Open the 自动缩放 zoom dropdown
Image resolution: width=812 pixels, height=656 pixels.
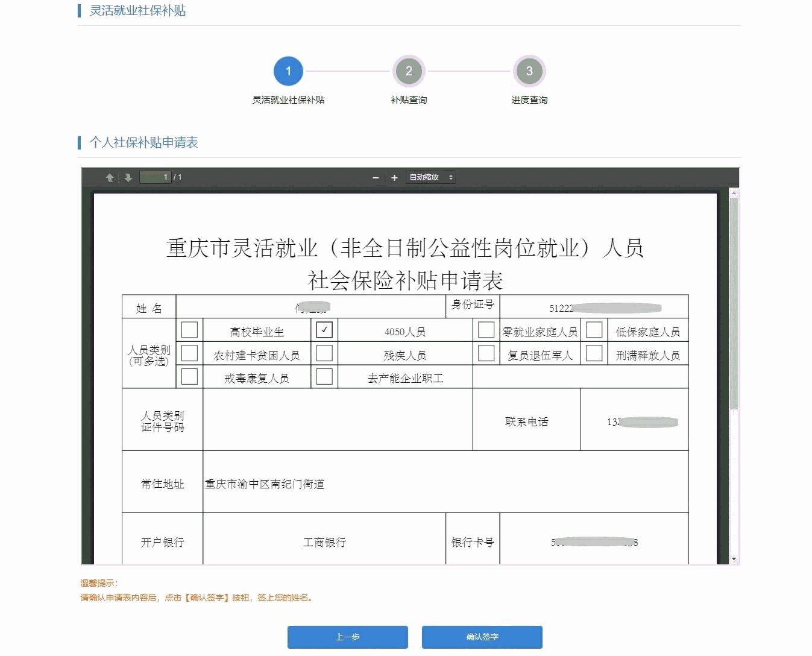[430, 177]
